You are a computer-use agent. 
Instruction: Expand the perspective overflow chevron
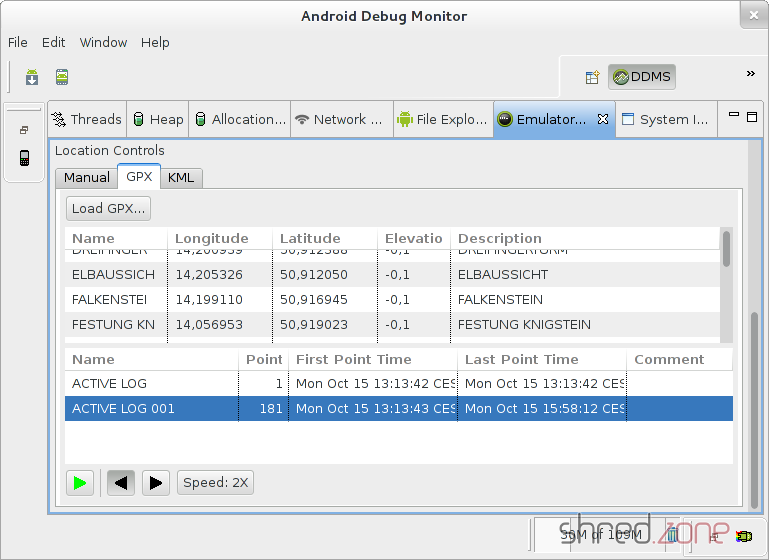tap(750, 74)
